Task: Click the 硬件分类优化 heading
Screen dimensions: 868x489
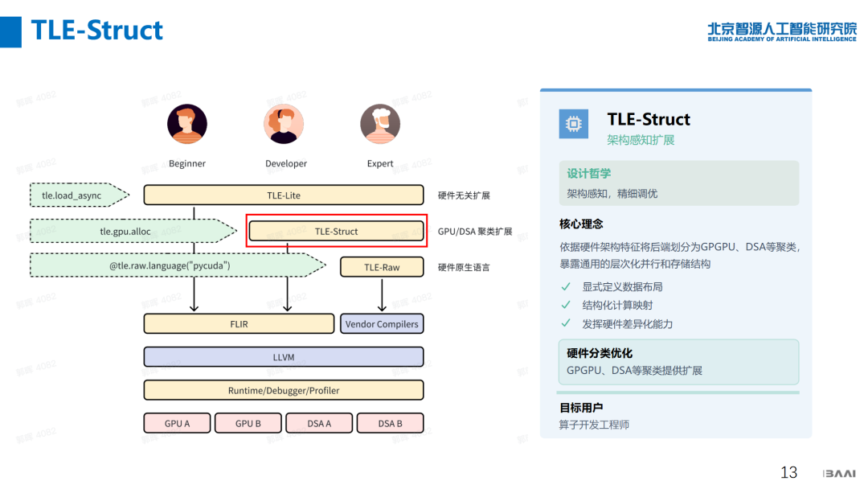Action: 600,353
